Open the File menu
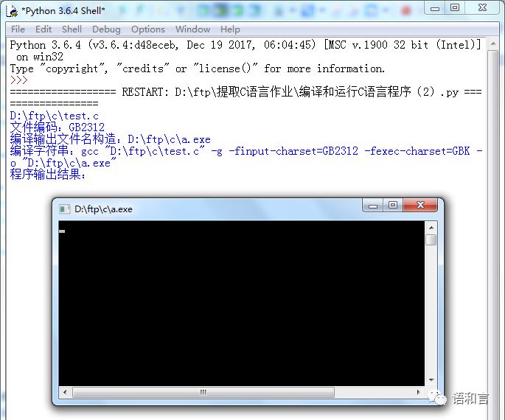Viewport: 505px width, 420px height. [x=18, y=29]
